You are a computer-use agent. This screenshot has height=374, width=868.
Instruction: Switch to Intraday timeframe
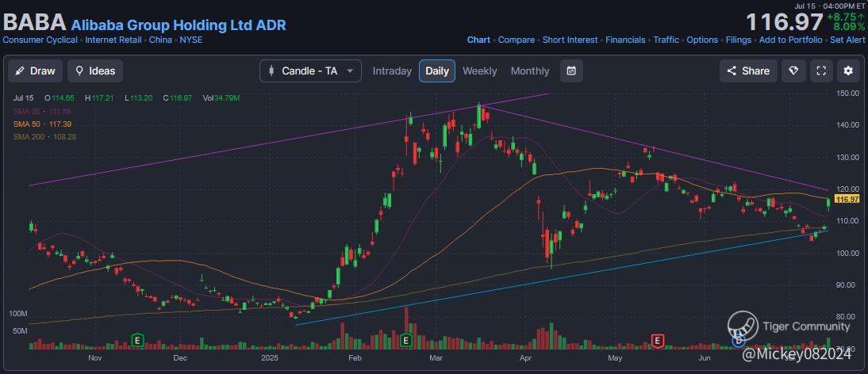pos(392,71)
